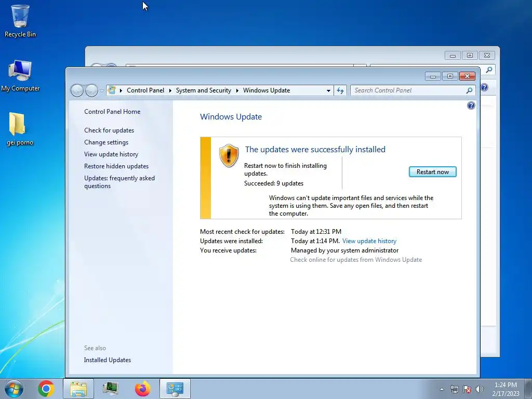Open the recent pages dropdown arrow
Viewport: 532px width, 399px height.
pos(102,90)
